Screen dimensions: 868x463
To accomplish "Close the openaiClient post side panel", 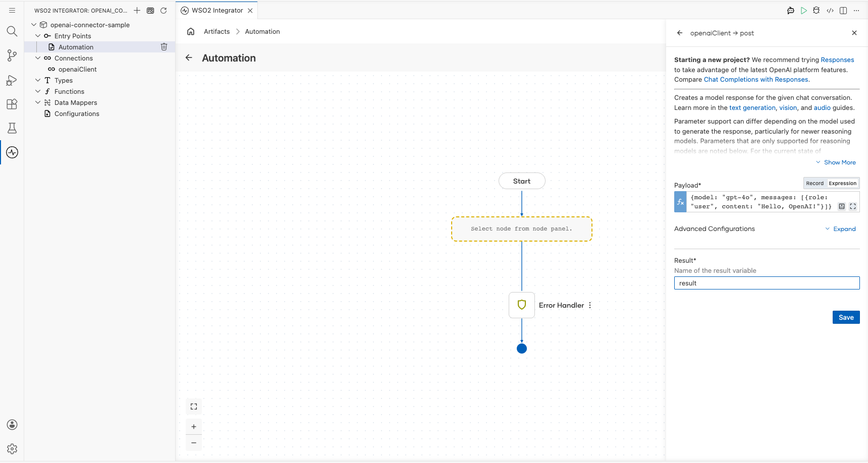I will (x=854, y=33).
